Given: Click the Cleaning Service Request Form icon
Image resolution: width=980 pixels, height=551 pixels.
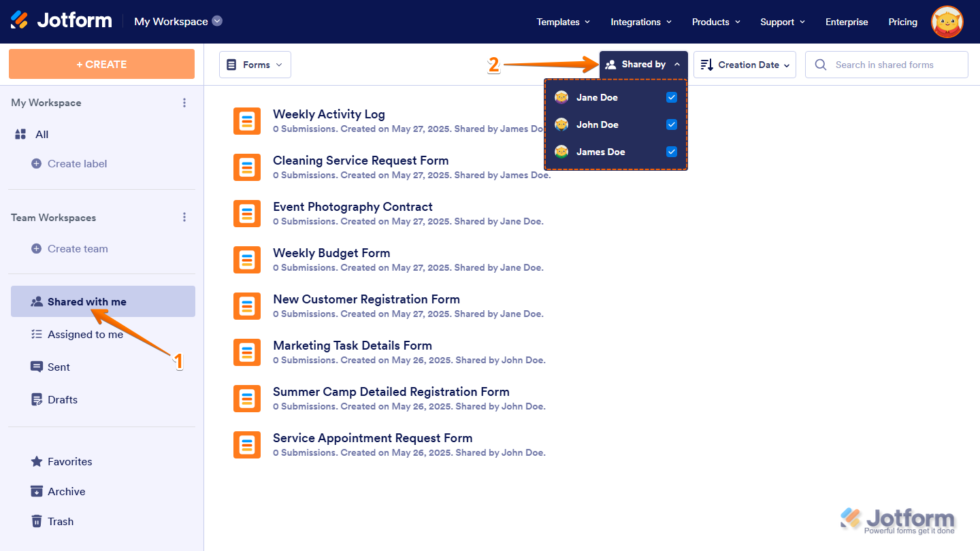Looking at the screenshot, I should [x=247, y=167].
